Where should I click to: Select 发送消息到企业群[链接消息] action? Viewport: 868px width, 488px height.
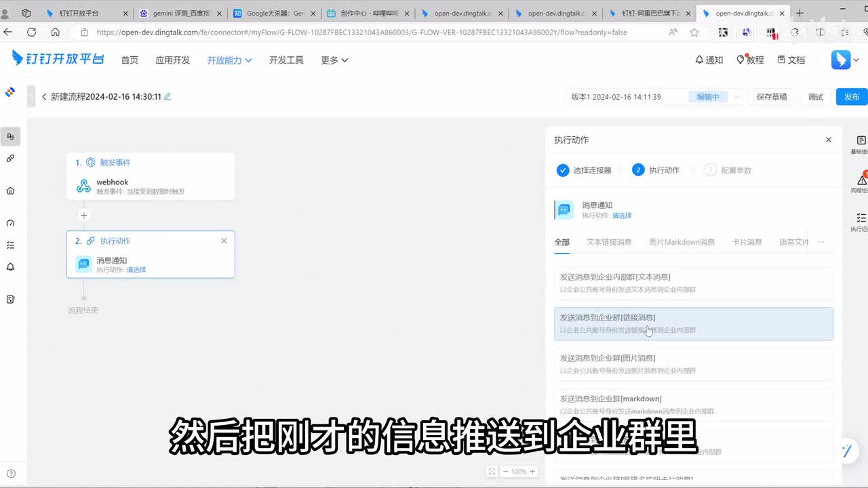pyautogui.click(x=693, y=323)
